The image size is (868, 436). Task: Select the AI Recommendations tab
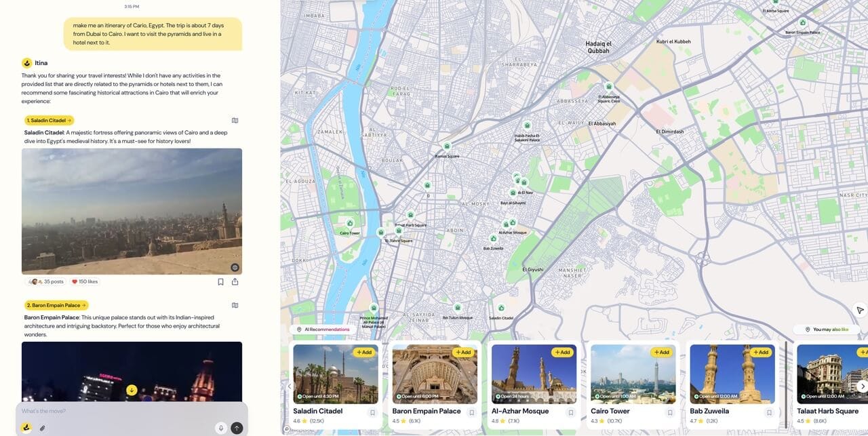(x=323, y=330)
